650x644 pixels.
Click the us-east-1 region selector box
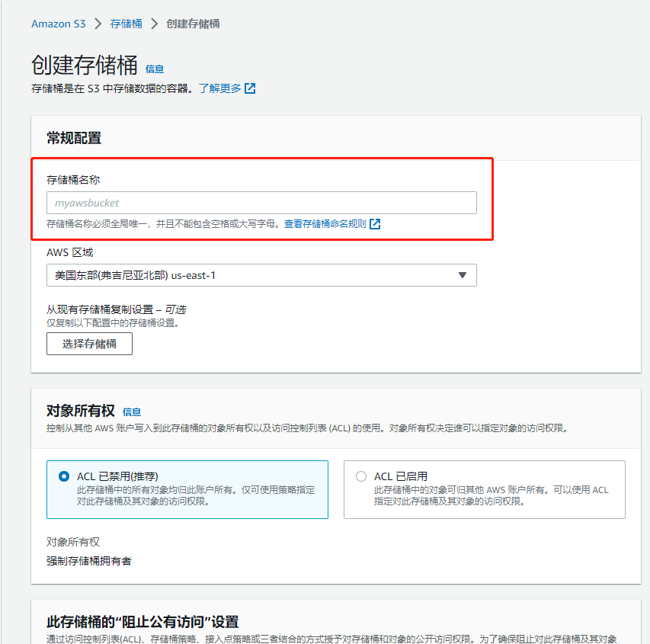point(261,275)
